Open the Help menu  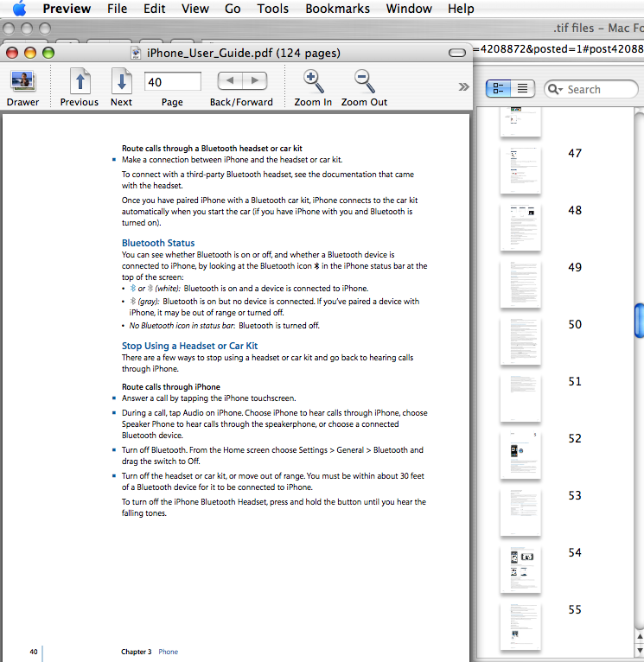point(461,9)
